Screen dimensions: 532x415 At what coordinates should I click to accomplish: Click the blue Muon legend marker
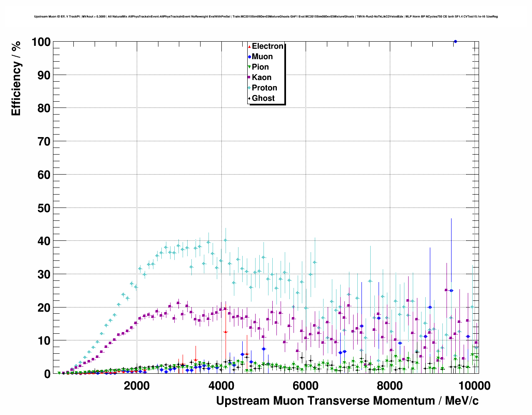point(249,57)
